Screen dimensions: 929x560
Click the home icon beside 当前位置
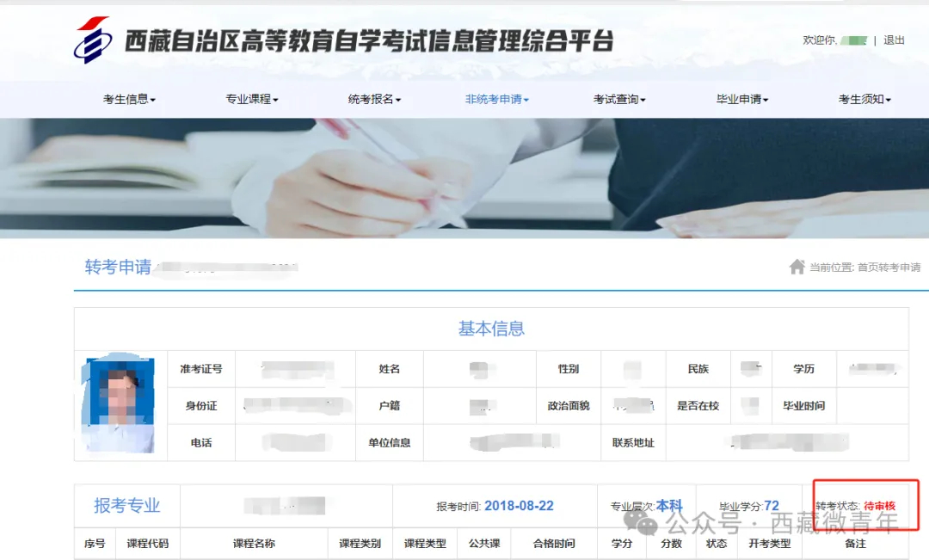click(797, 267)
